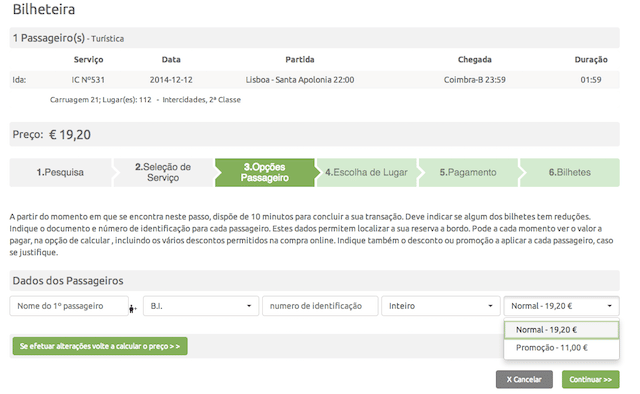Focus the Nome do 1º passageiro field
Viewport: 640px width, 394px height.
coord(69,306)
